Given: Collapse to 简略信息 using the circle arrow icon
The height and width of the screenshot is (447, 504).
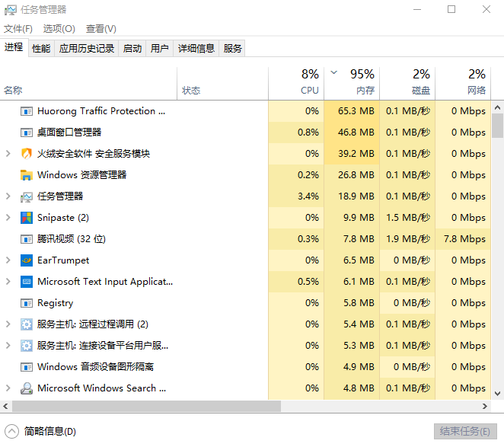Looking at the screenshot, I should [x=12, y=431].
